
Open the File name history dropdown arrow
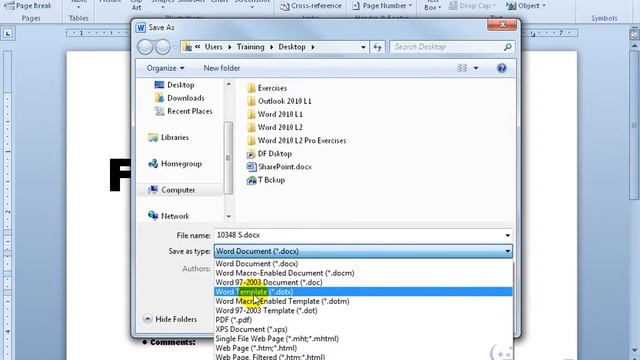pyautogui.click(x=507, y=235)
